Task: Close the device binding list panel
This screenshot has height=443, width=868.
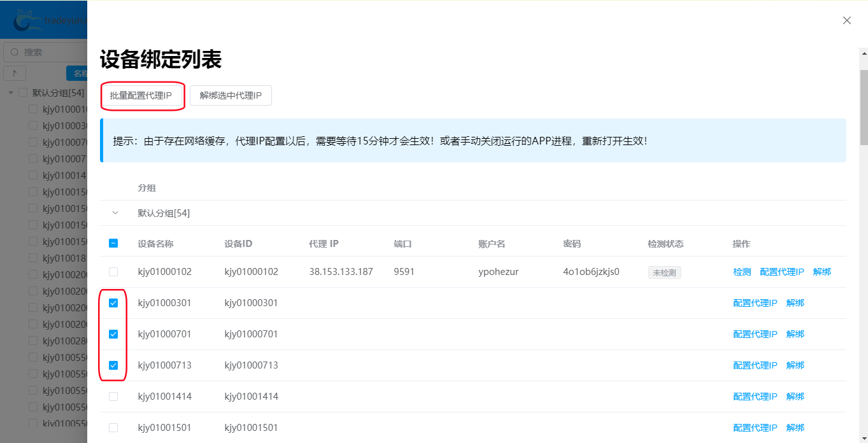Action: (846, 20)
